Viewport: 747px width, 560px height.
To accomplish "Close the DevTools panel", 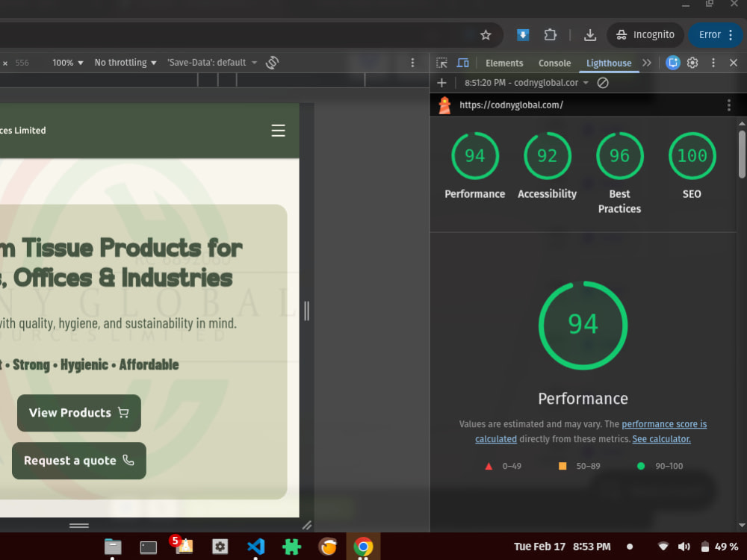I will pos(734,63).
